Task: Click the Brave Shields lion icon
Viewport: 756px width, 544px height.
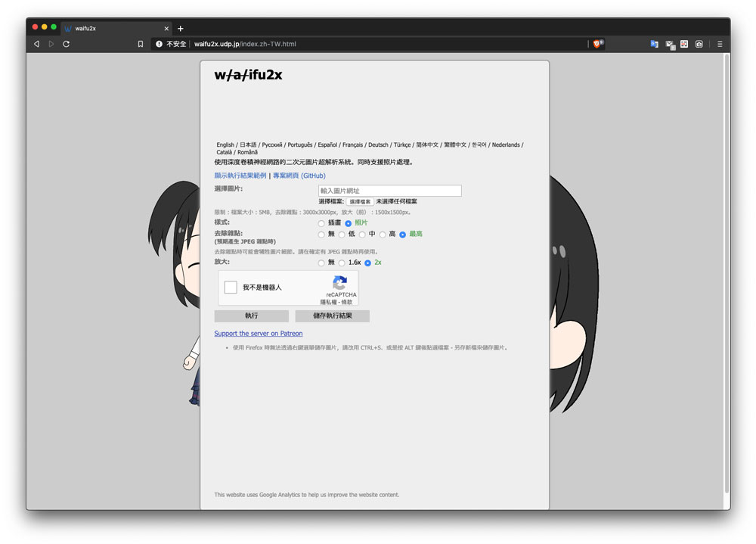Action: click(597, 44)
